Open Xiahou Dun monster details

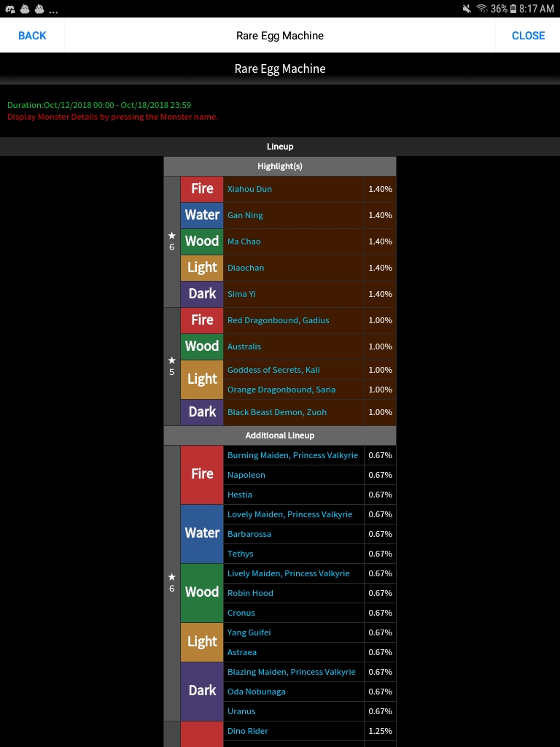pyautogui.click(x=249, y=189)
